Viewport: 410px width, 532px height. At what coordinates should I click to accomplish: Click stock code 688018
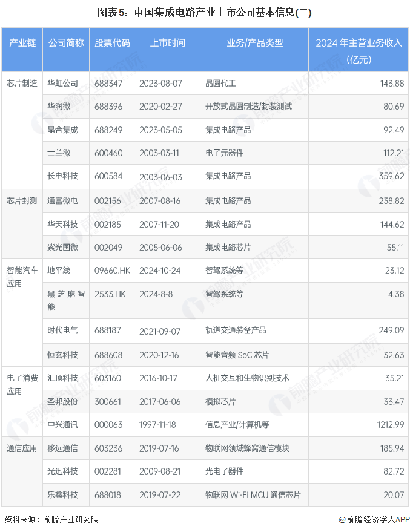point(108,495)
